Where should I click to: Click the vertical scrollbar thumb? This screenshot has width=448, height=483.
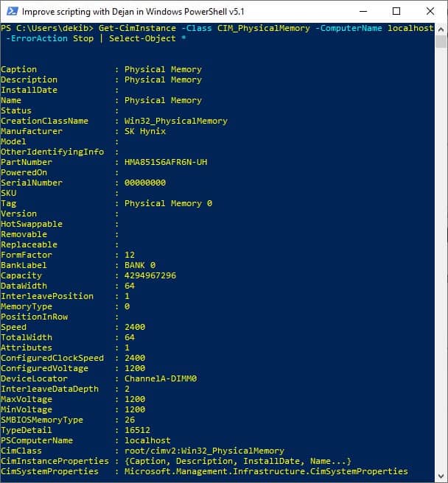click(441, 42)
